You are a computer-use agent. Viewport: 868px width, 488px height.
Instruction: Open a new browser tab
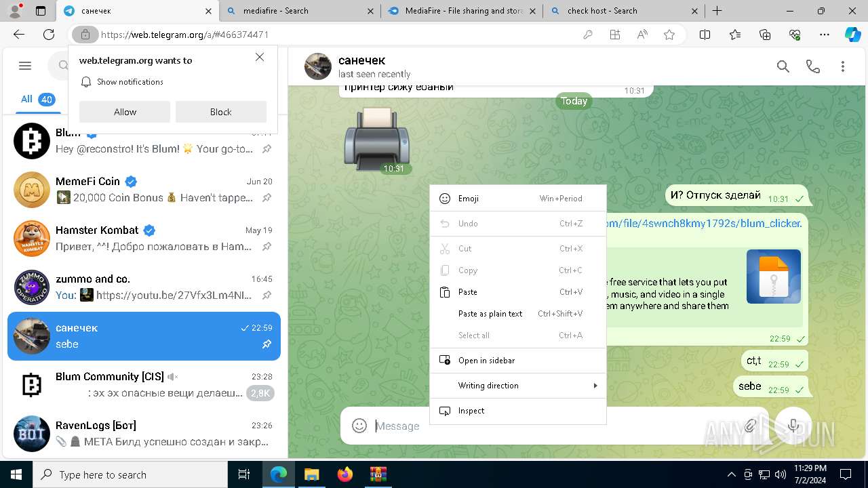click(717, 11)
